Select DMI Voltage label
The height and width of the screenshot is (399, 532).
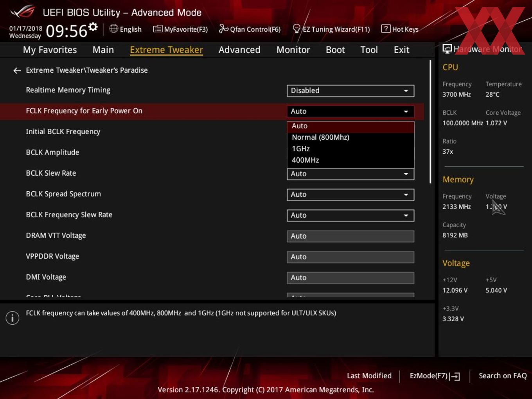(x=46, y=277)
